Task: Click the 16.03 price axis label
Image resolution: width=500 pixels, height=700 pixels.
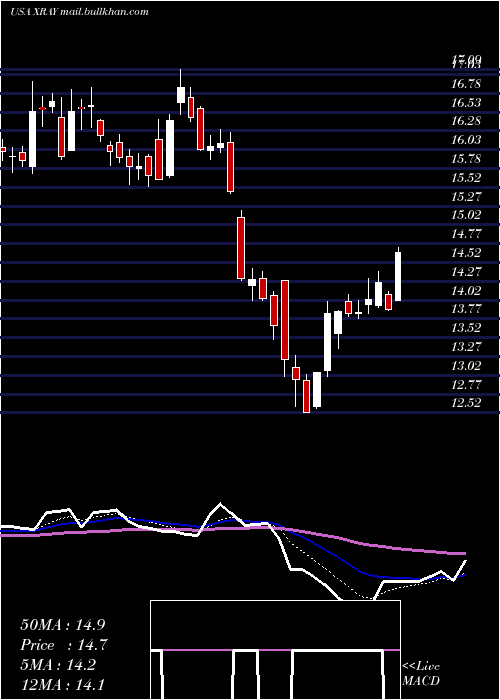Action: pyautogui.click(x=466, y=140)
